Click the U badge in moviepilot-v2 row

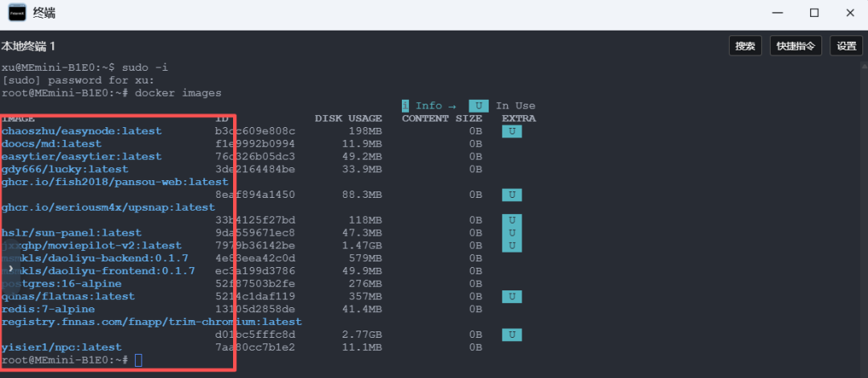tap(512, 245)
